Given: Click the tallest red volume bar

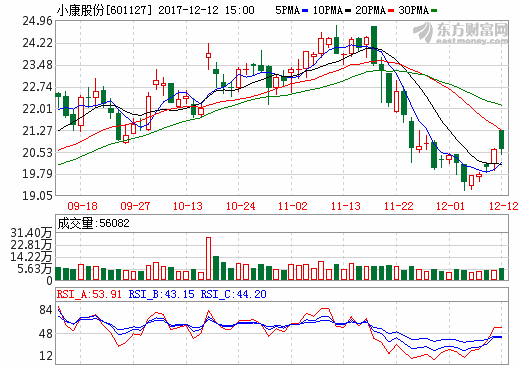Looking at the screenshot, I should (x=208, y=258).
